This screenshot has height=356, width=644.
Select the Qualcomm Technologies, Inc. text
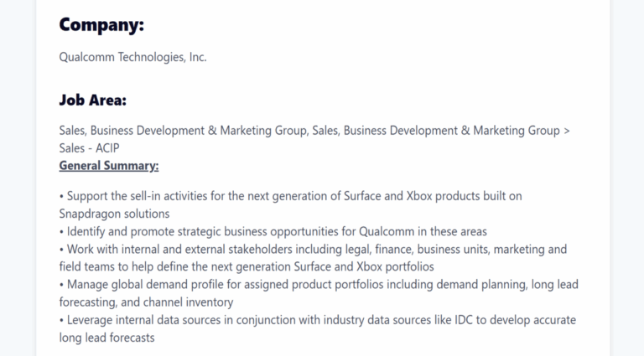[x=132, y=57]
